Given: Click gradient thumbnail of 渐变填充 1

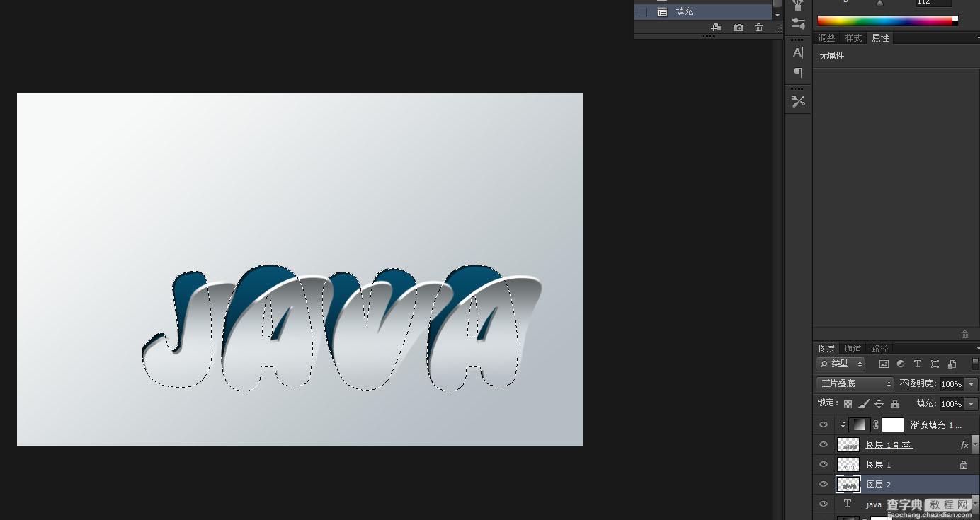Looking at the screenshot, I should (x=860, y=424).
